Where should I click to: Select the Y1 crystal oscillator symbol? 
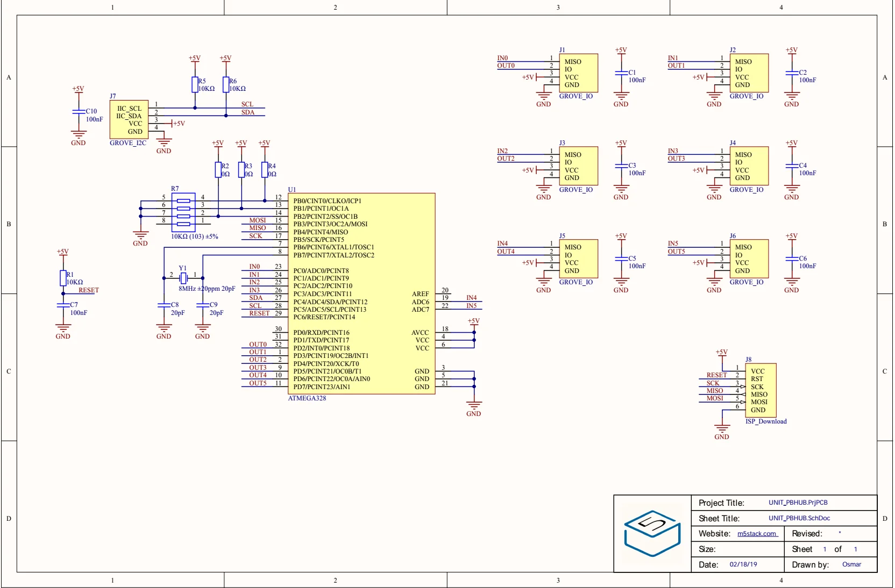click(x=183, y=278)
